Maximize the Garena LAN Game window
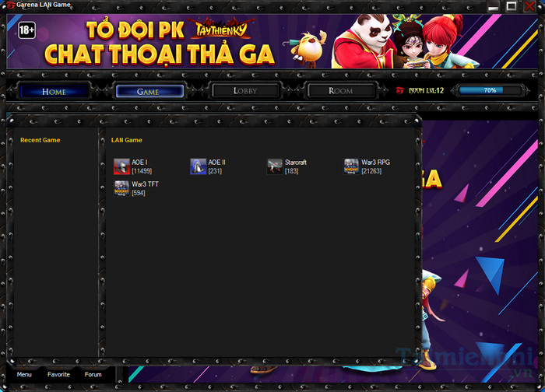Image resolution: width=545 pixels, height=392 pixels. coord(512,6)
